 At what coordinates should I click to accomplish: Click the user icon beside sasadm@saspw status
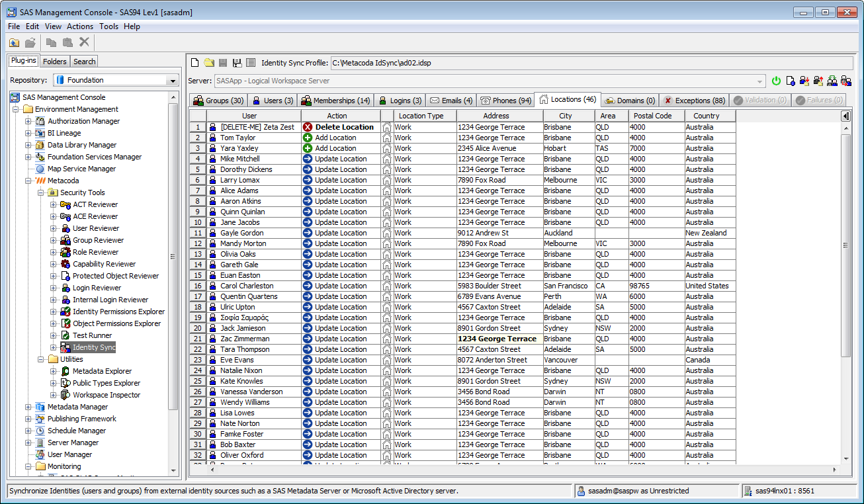(x=581, y=491)
